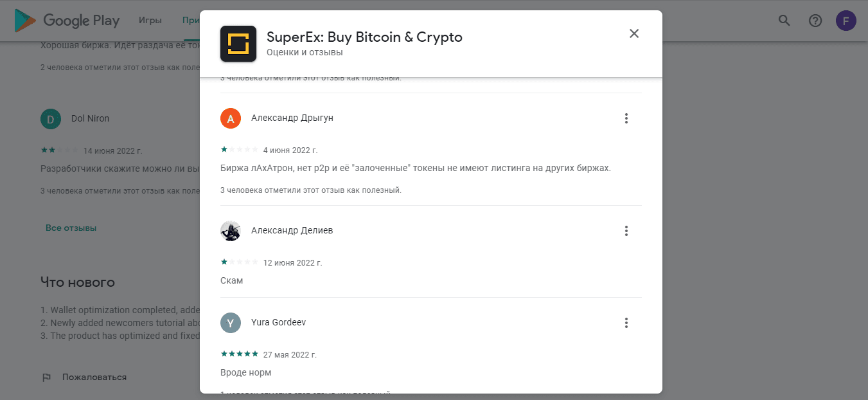Open options menu for Yura Gordeev's review
Screen dimensions: 868x400
[x=626, y=323]
